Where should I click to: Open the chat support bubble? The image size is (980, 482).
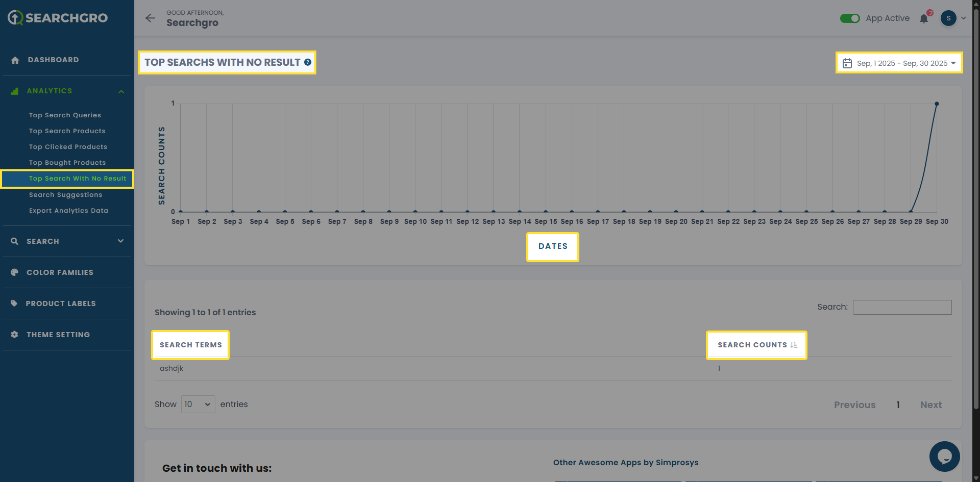click(x=944, y=456)
